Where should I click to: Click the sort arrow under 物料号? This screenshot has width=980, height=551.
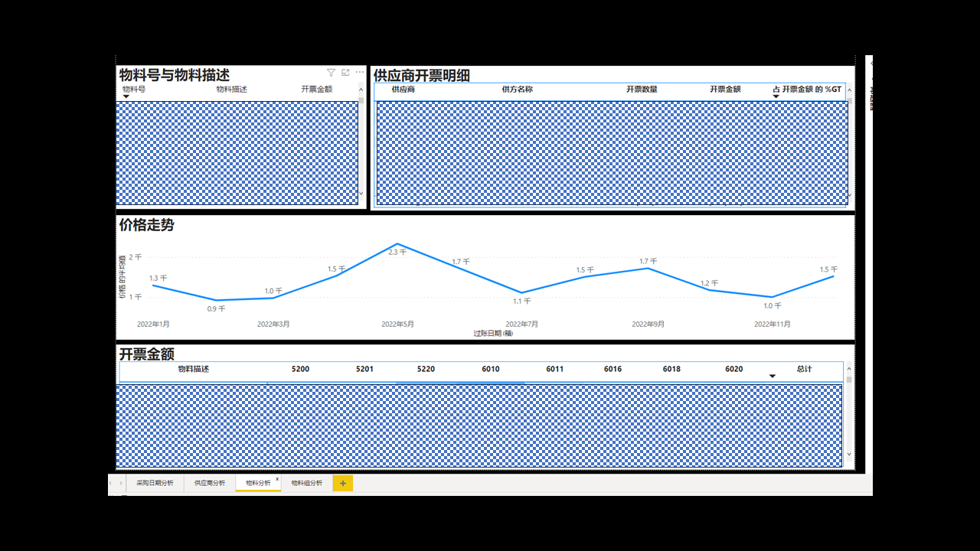(x=126, y=96)
